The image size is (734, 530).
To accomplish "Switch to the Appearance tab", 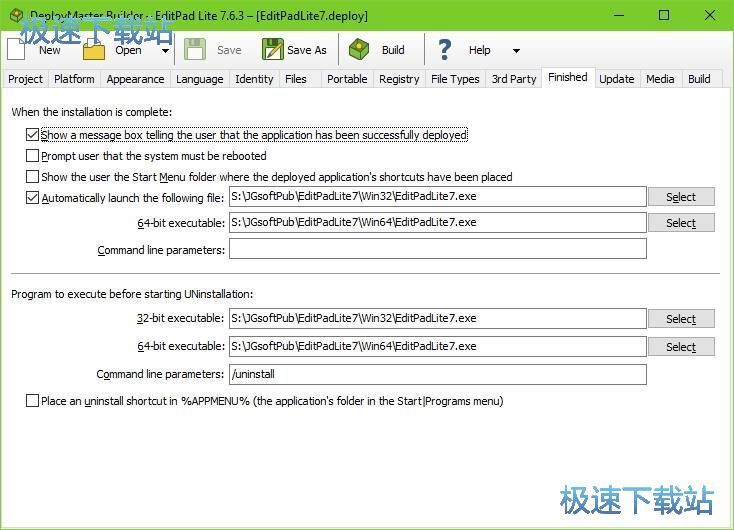I will point(135,79).
